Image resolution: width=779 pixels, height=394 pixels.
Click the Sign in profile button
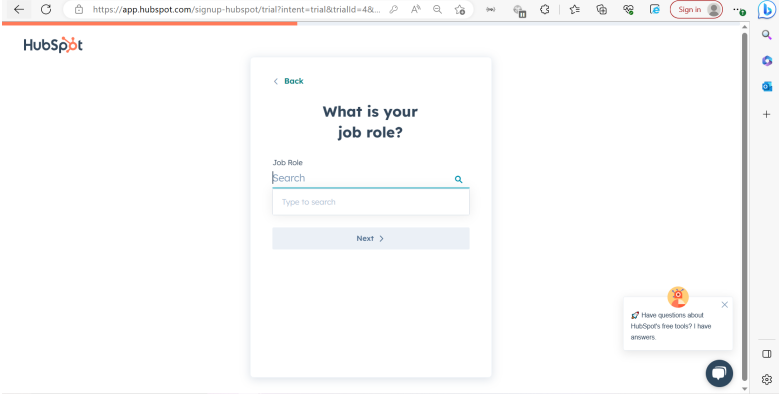coord(696,9)
